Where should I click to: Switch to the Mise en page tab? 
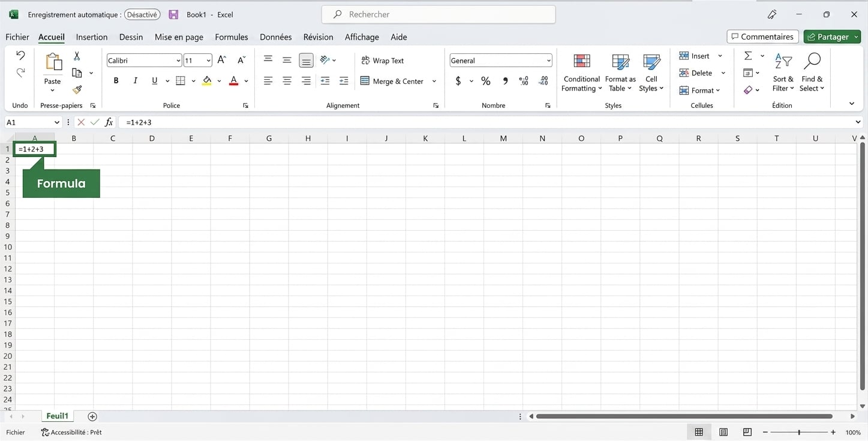pos(179,37)
